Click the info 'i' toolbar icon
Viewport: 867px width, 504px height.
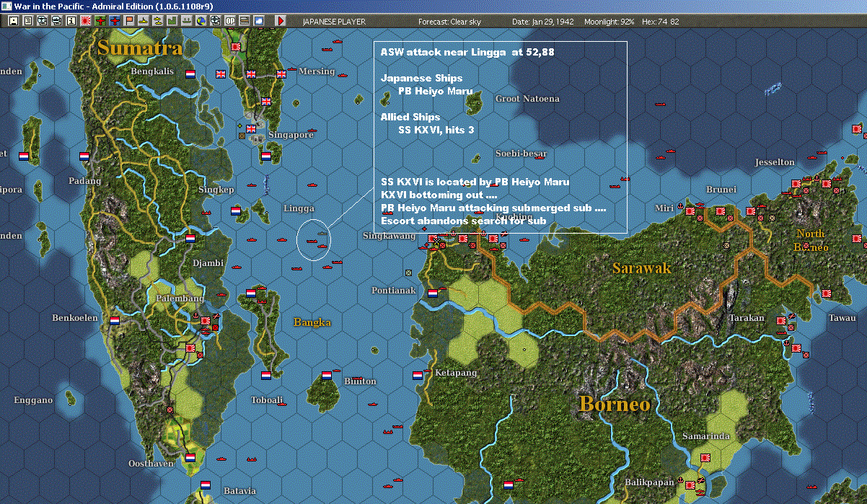[x=71, y=21]
